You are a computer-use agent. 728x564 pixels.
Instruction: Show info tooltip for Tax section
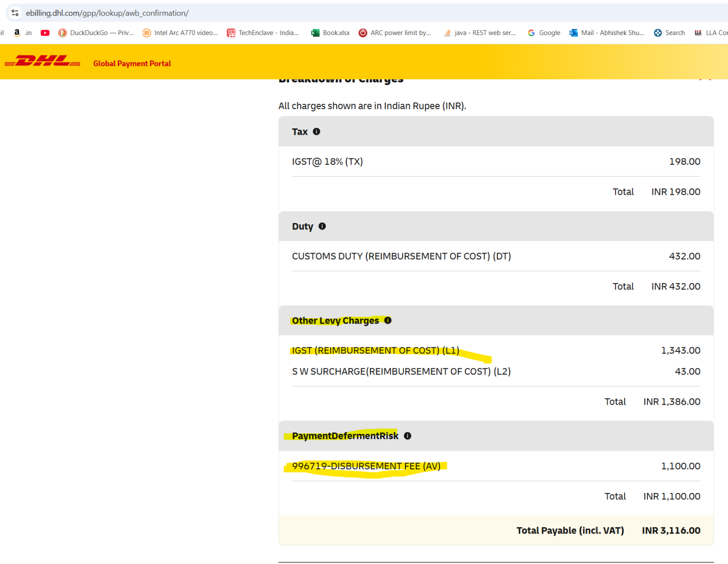(317, 132)
